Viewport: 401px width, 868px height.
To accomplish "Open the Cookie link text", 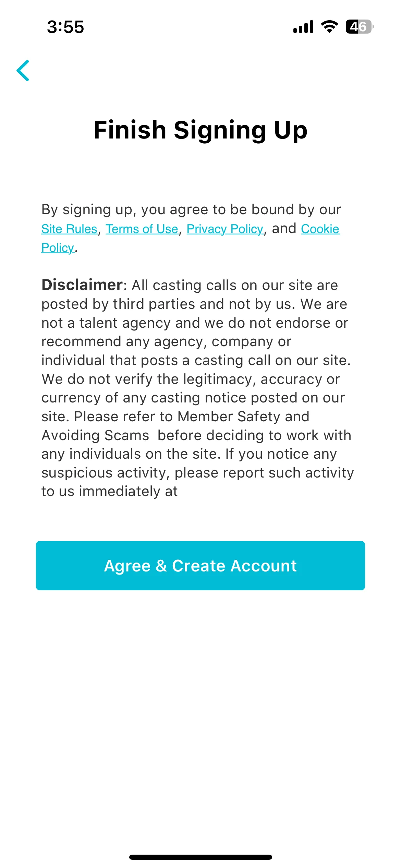I will coord(320,229).
